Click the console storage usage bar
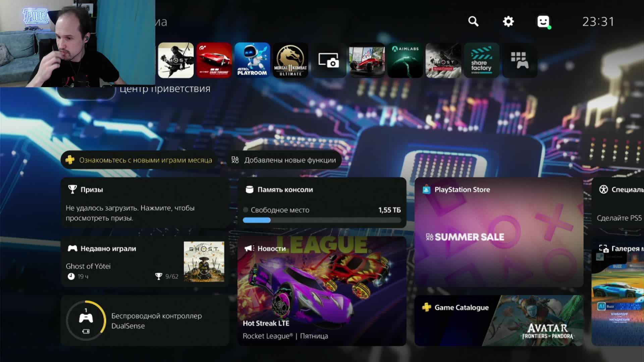Screen dimensions: 644x362 [x=322, y=220]
